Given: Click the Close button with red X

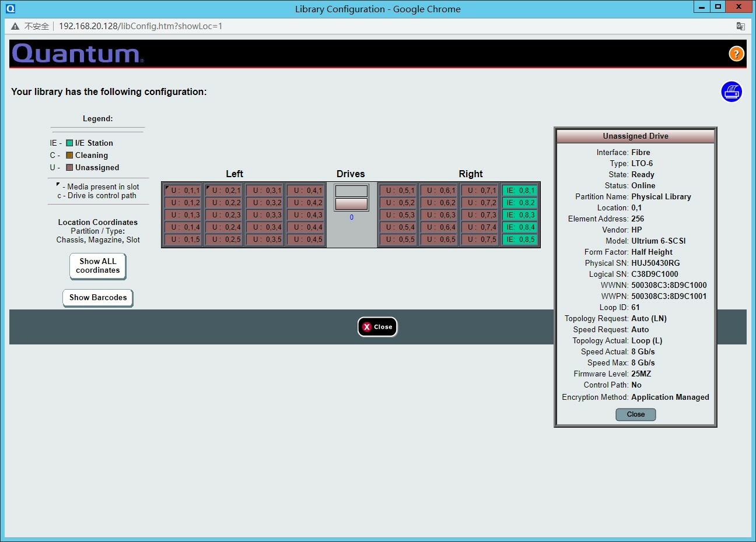Looking at the screenshot, I should pyautogui.click(x=377, y=327).
